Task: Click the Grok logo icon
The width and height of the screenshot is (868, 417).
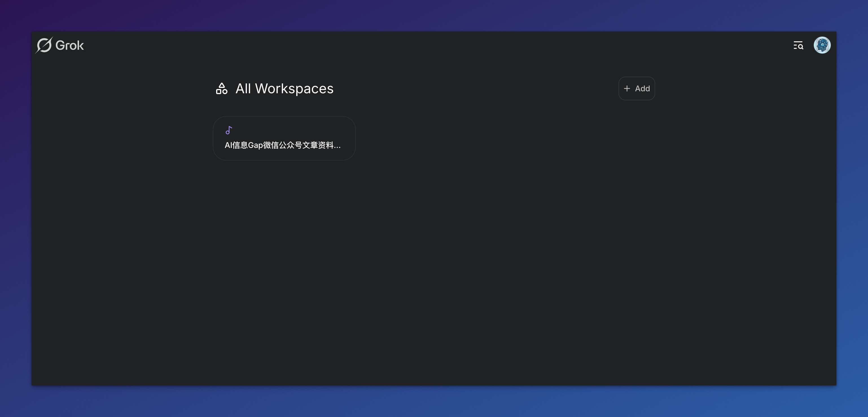Action: pyautogui.click(x=44, y=45)
